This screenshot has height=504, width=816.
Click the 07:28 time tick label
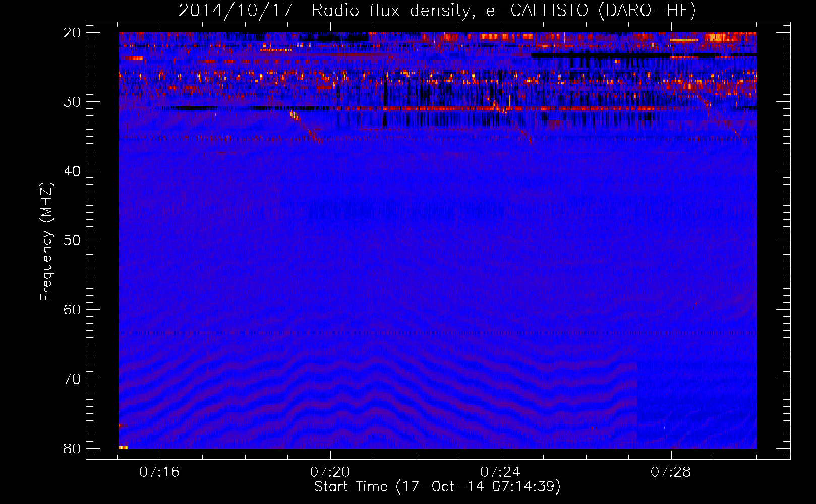tap(671, 472)
